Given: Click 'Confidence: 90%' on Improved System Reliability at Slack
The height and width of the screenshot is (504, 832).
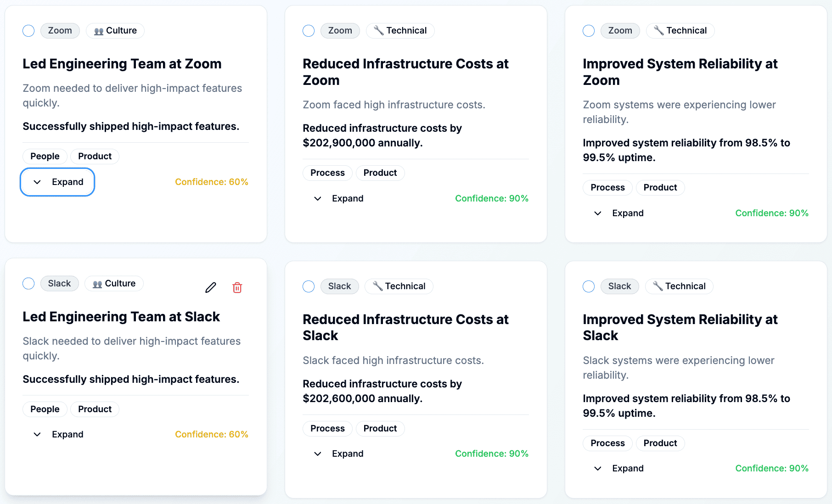Looking at the screenshot, I should 772,468.
